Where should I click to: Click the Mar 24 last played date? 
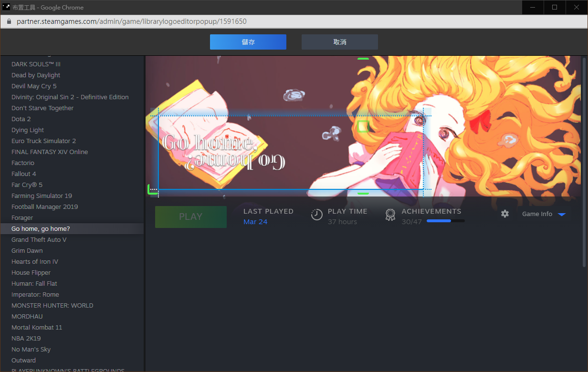coord(255,222)
